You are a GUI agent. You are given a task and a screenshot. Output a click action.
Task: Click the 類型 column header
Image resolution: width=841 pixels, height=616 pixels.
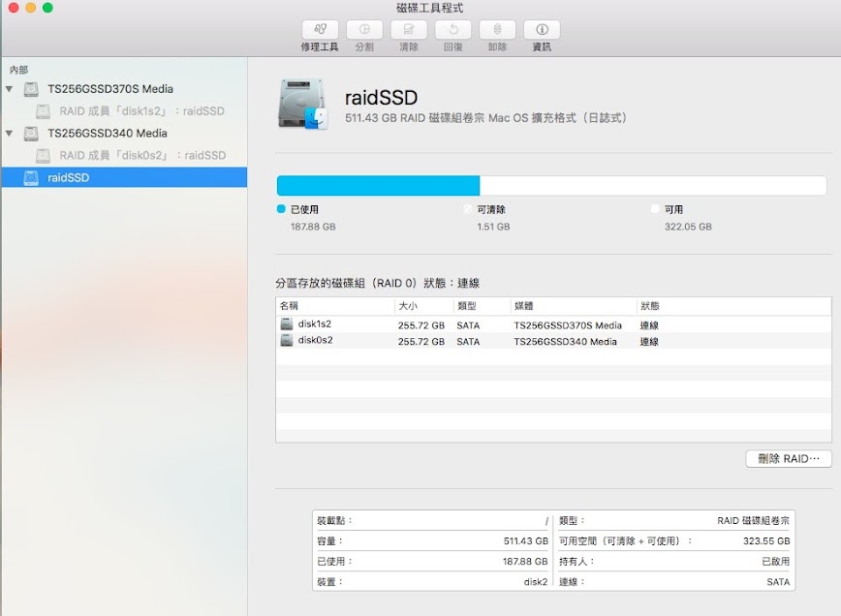(x=482, y=306)
